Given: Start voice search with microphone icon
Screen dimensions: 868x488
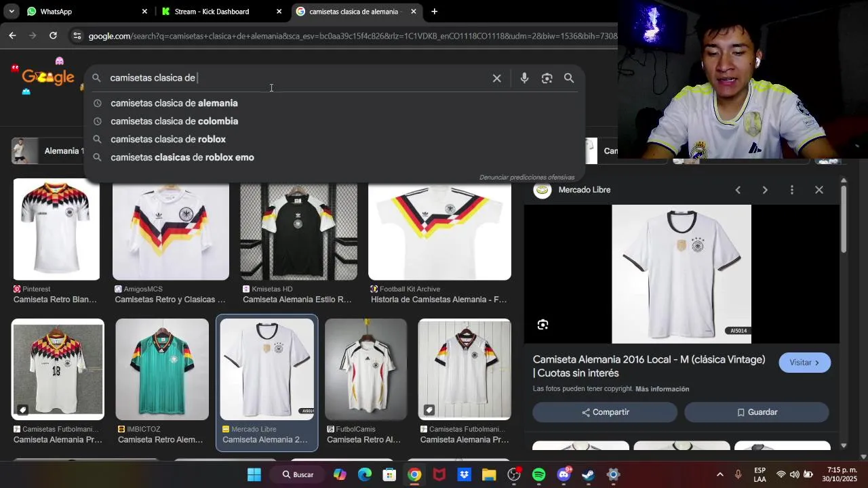Looking at the screenshot, I should (524, 78).
